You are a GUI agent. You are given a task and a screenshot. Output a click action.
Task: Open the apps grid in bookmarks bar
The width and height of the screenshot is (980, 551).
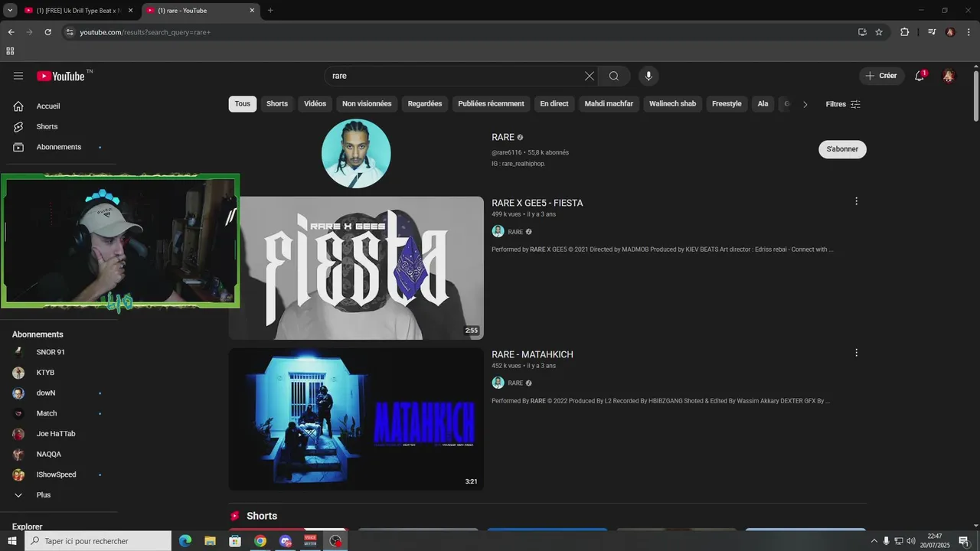(10, 51)
